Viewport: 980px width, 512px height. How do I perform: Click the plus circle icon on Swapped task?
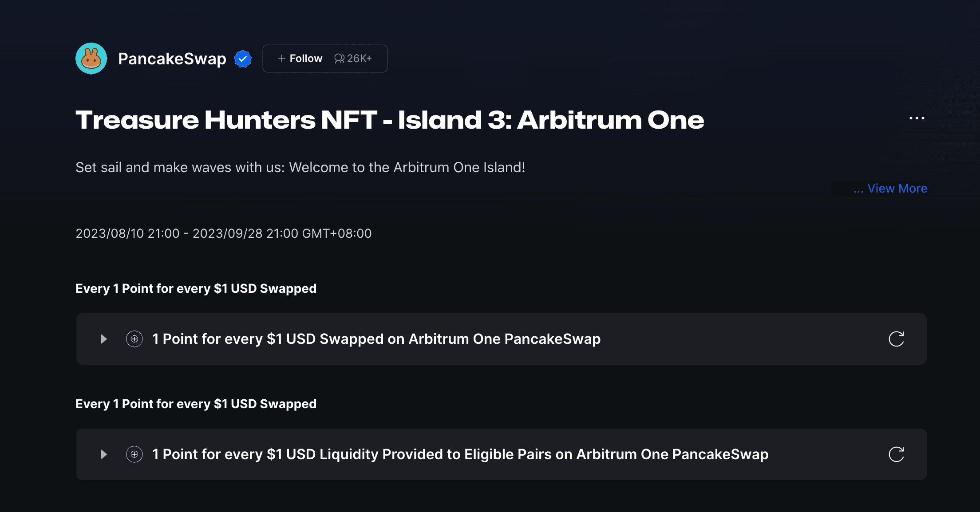pos(134,339)
